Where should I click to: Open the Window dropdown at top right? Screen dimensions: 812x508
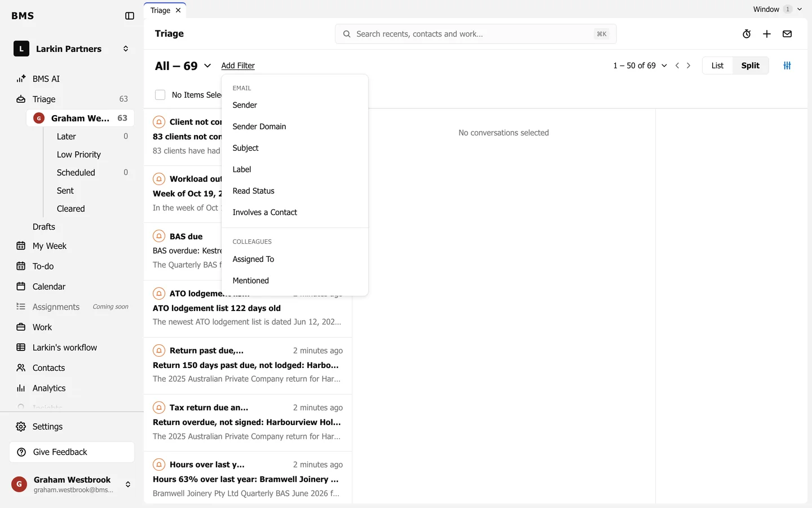tap(778, 9)
